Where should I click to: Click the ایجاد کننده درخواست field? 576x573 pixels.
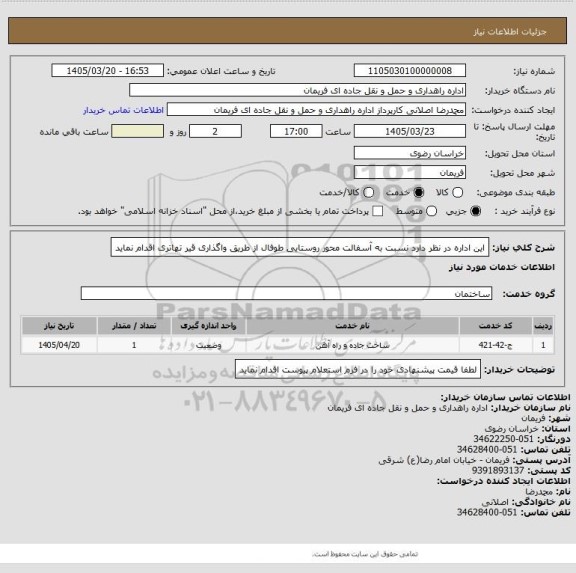click(316, 110)
